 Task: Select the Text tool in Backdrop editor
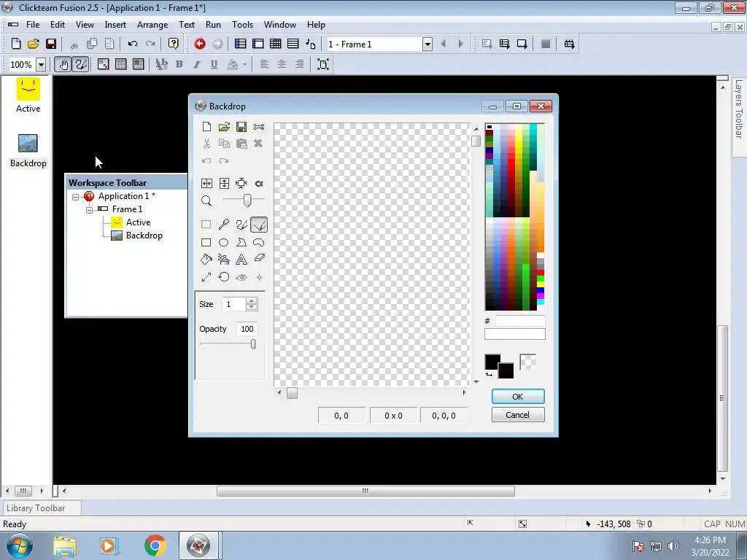241,259
